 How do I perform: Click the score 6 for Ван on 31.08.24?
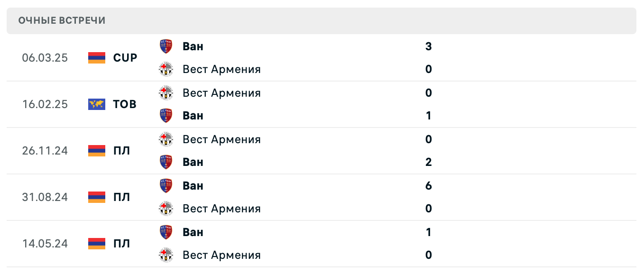click(428, 185)
